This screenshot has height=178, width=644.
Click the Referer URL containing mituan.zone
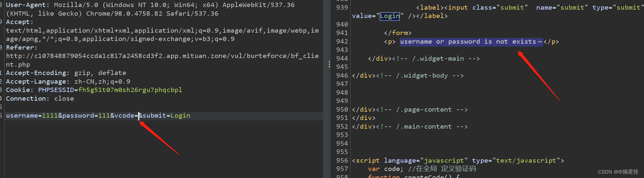pos(162,60)
